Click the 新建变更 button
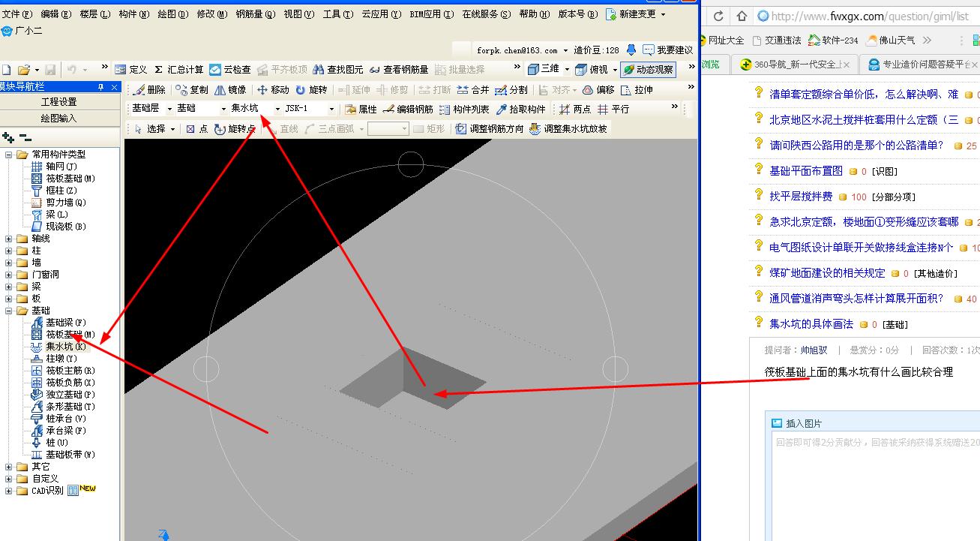The width and height of the screenshot is (980, 541). point(635,14)
